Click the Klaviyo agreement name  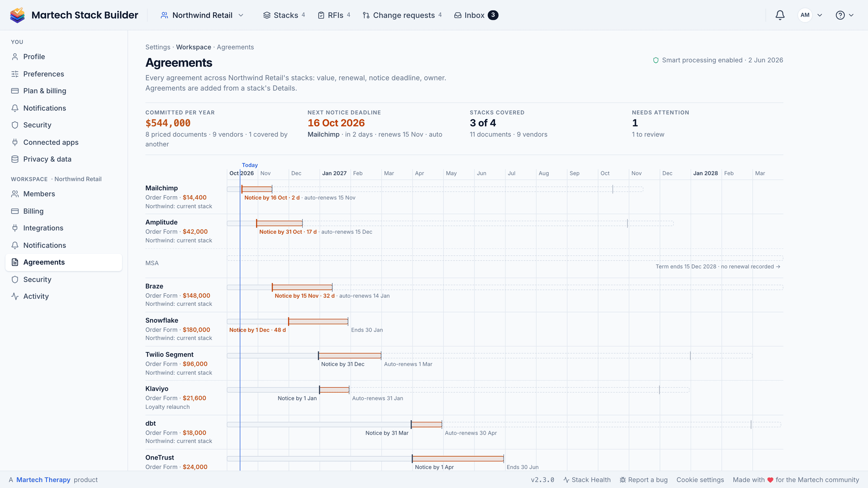[x=157, y=389]
